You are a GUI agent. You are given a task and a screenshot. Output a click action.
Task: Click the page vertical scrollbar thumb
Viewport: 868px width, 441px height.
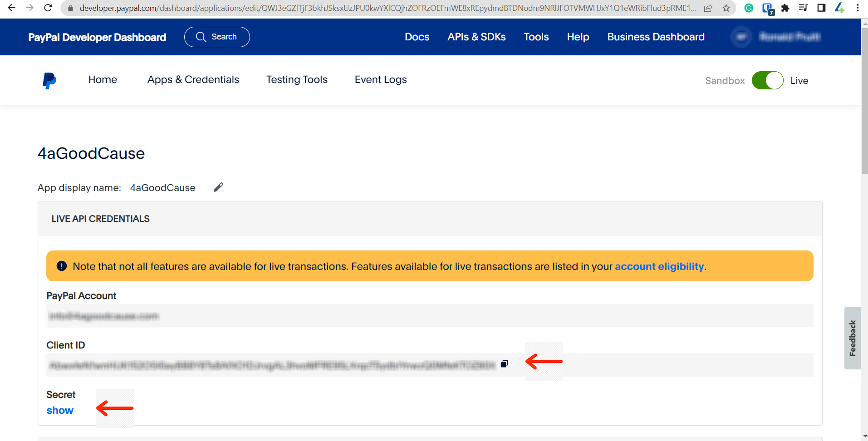864,100
